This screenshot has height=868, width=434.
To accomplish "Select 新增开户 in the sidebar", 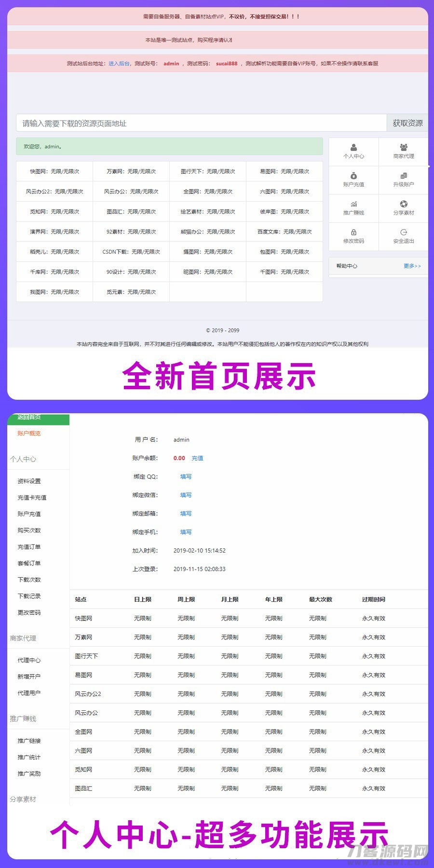I will (x=29, y=677).
